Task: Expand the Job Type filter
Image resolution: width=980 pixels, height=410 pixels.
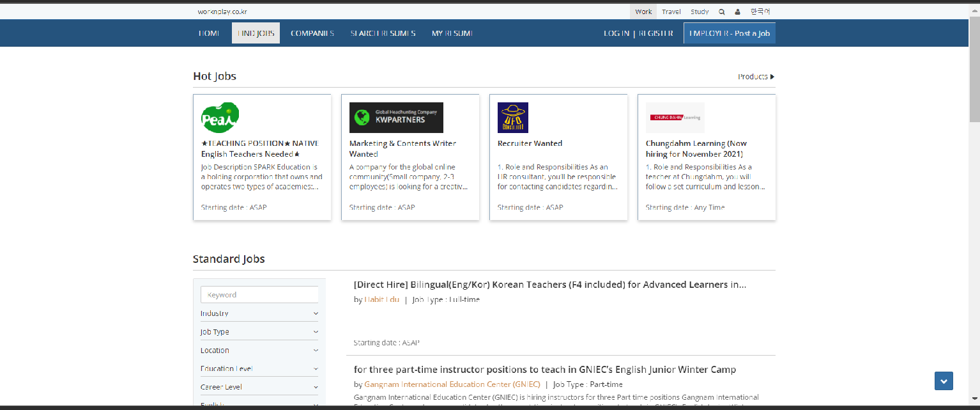Action: [259, 331]
